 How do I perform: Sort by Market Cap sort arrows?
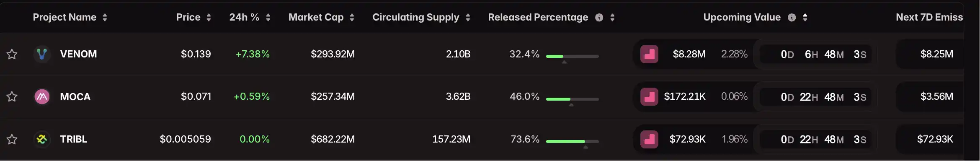point(352,18)
